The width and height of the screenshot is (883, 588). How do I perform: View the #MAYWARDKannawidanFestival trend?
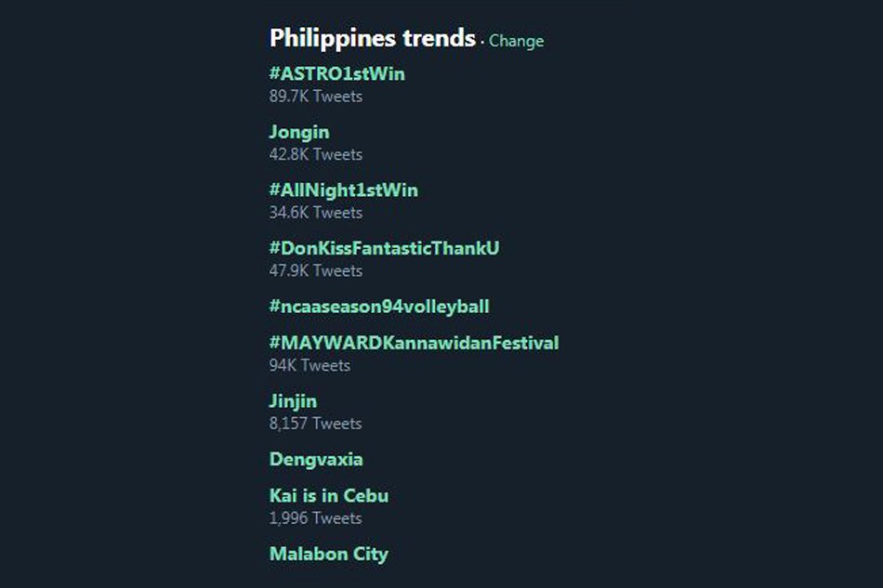(x=414, y=343)
